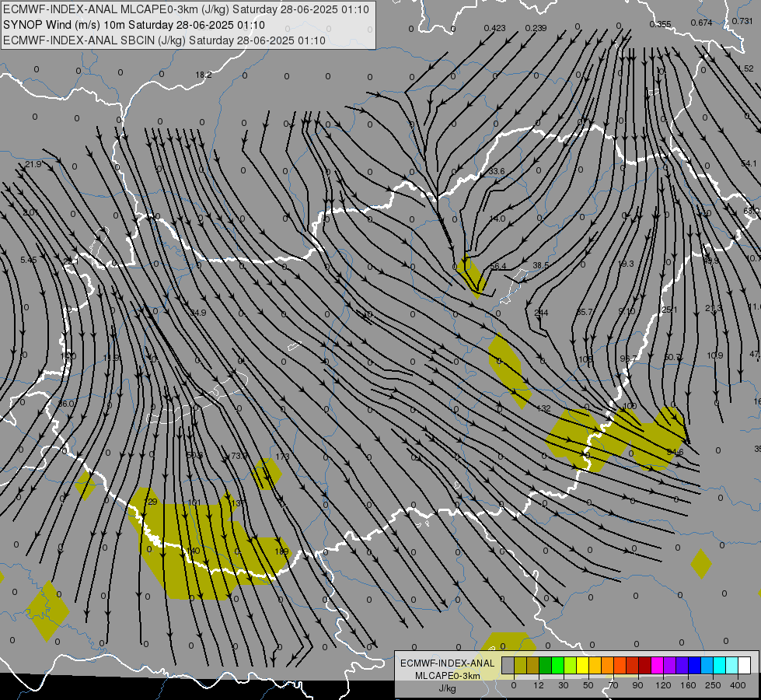Viewport: 761px width, 700px height.
Task: Click the legend tick label 90
Action: click(637, 685)
